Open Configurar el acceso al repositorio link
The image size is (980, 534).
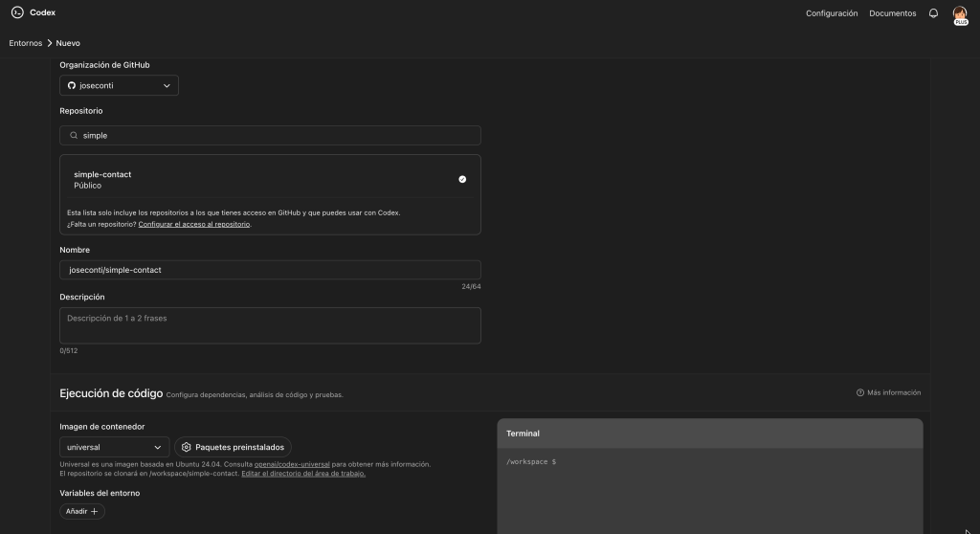click(x=193, y=225)
